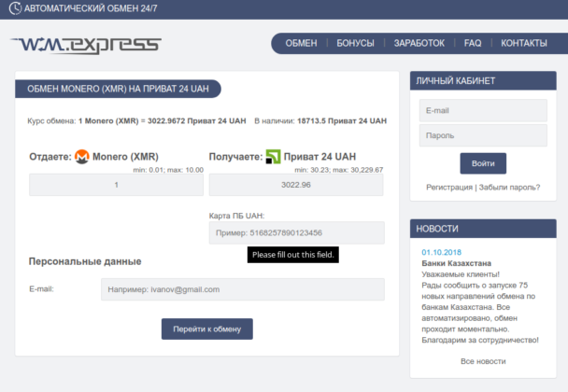Click the АВТОМАТИЧЕСКИЙ ОБМЕН 24/7 header text
568x392 pixels.
(x=91, y=8)
